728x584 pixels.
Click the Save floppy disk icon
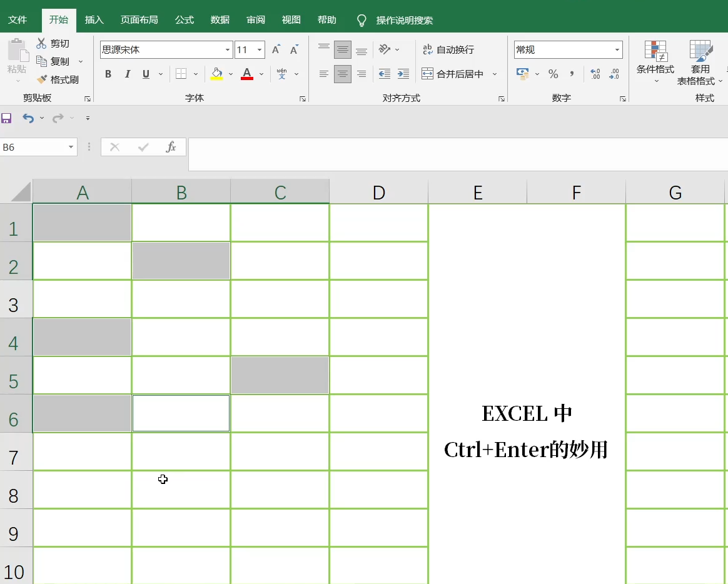(6, 118)
